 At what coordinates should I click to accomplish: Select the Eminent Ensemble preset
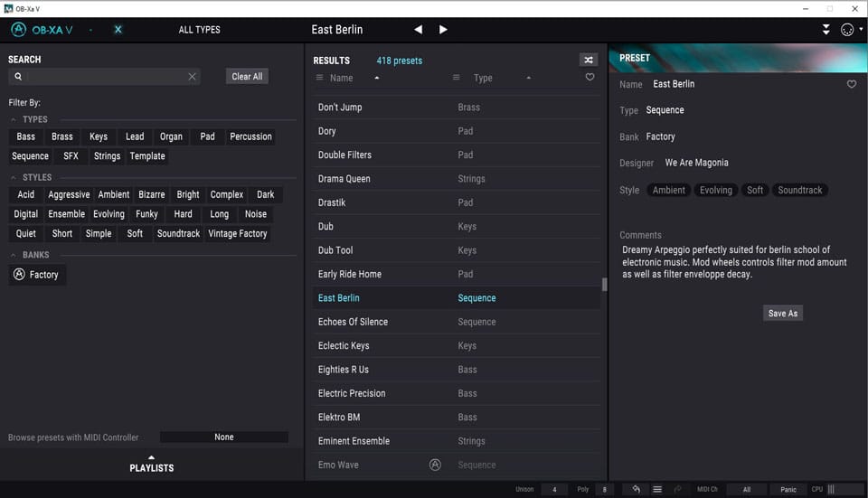click(456, 441)
